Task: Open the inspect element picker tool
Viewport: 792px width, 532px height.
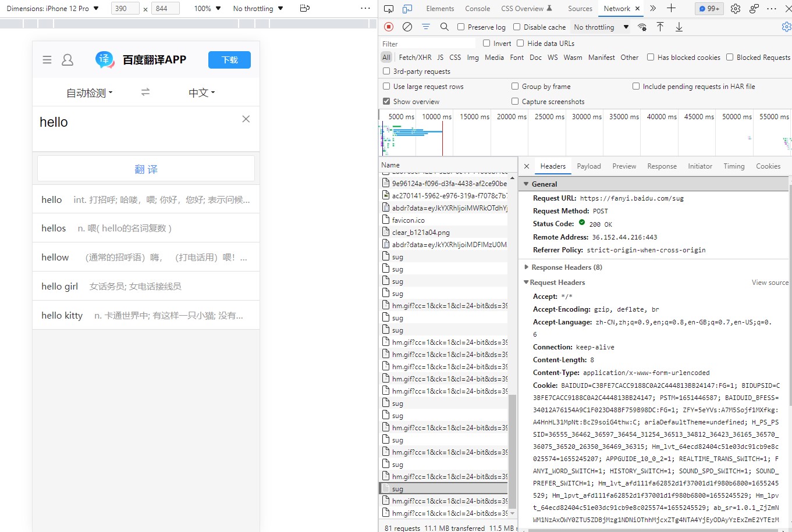Action: (x=389, y=9)
